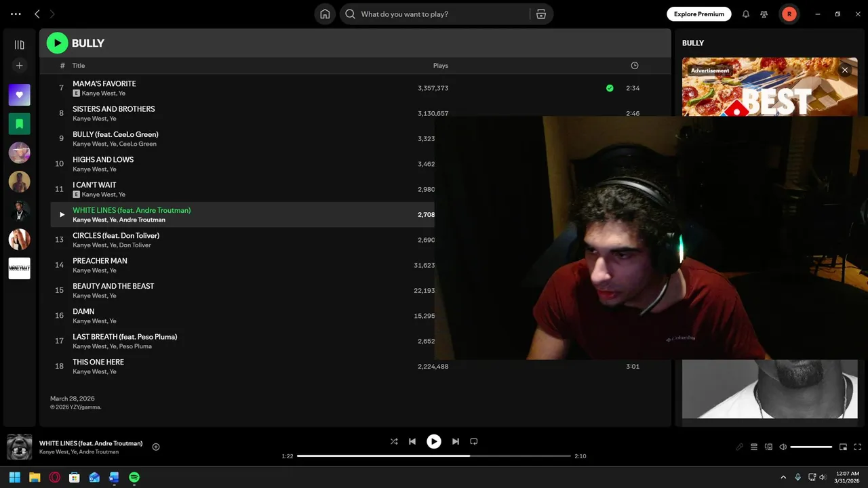The width and height of the screenshot is (868, 488).
Task: Open File Explorer from taskbar
Action: (x=35, y=477)
